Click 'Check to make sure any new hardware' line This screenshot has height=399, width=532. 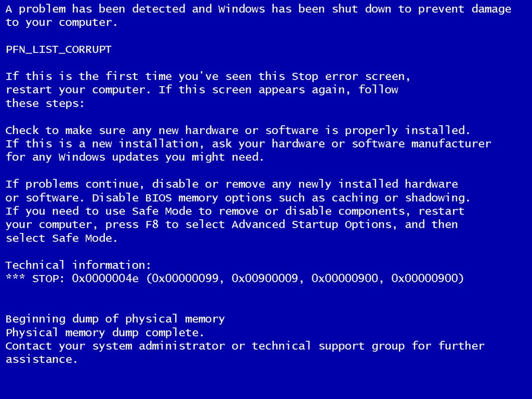pyautogui.click(x=238, y=130)
